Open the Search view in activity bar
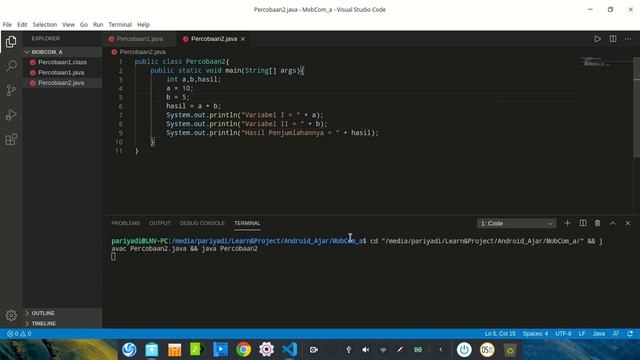This screenshot has height=360, width=640. point(11,66)
